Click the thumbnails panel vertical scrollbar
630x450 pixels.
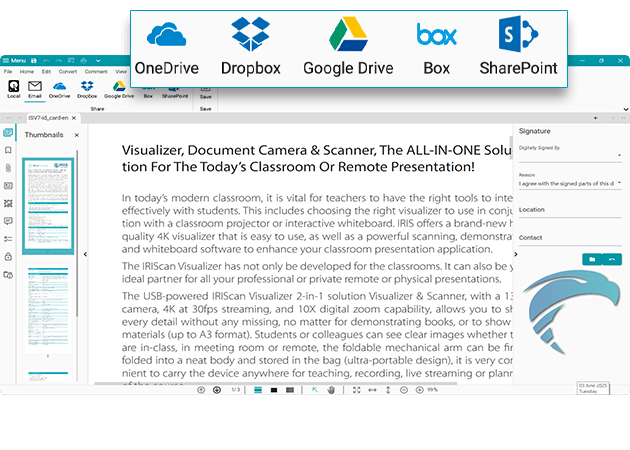tap(77, 233)
